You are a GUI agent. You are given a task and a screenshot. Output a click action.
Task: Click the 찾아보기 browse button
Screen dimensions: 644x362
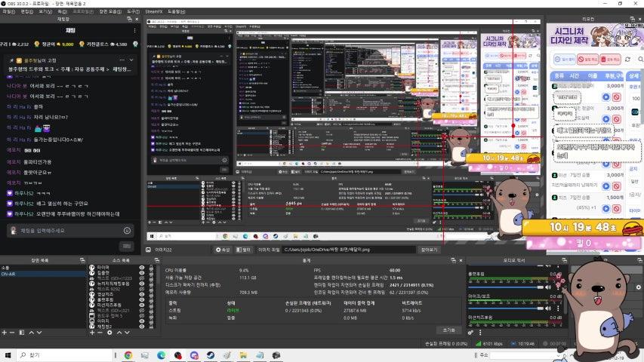tap(429, 250)
